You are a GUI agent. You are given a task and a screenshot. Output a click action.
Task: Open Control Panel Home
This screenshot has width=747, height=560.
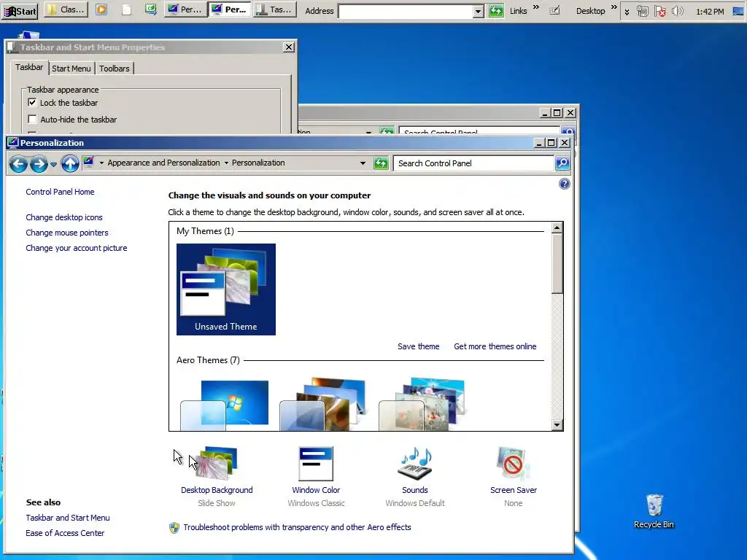tap(60, 192)
